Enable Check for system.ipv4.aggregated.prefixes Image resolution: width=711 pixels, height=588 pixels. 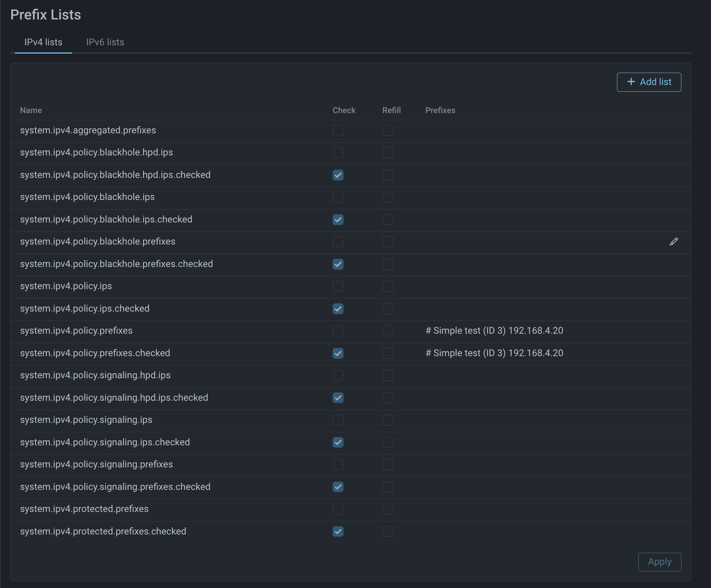(338, 131)
